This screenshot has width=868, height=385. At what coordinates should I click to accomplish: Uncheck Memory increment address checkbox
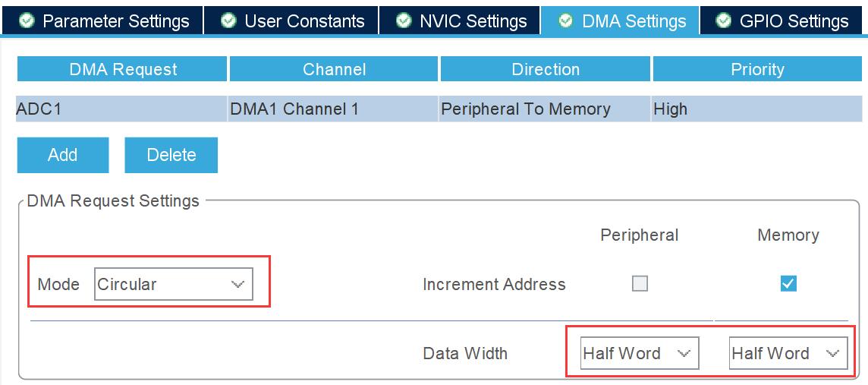(788, 284)
